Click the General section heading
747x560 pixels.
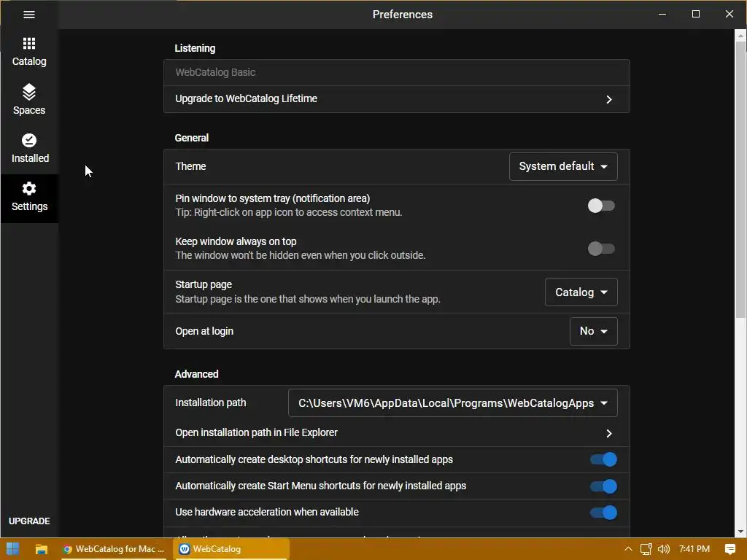(x=192, y=138)
